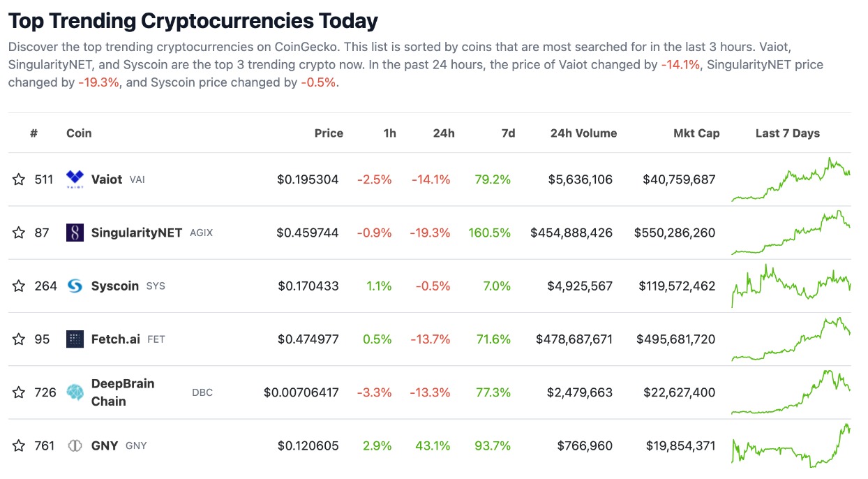Open the DeepBrain Chain coin link
The width and height of the screenshot is (868, 479).
coord(123,392)
